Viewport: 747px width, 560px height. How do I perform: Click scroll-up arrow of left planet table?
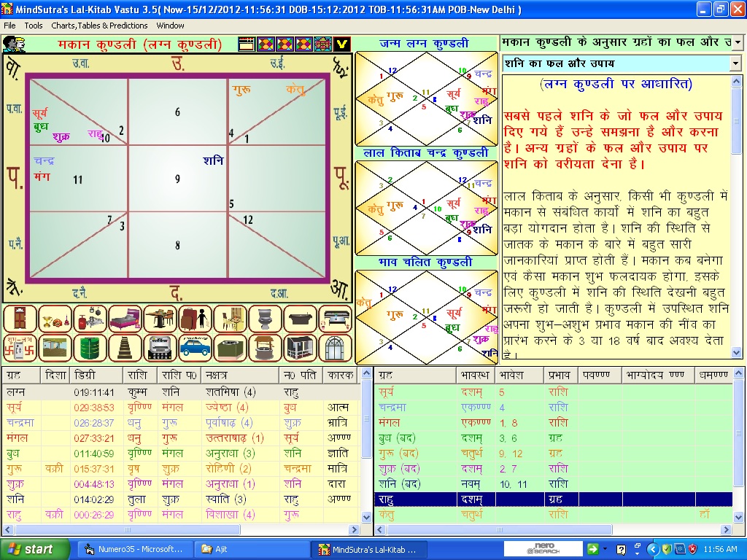tap(366, 373)
